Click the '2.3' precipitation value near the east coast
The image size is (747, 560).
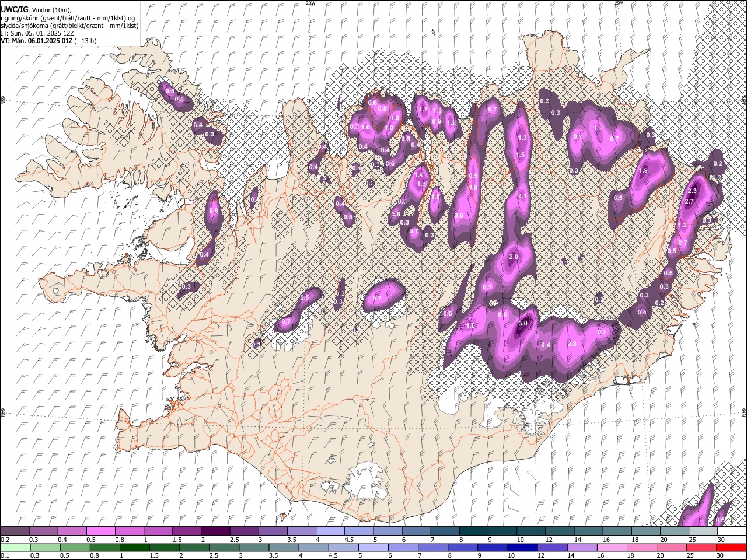(x=693, y=191)
